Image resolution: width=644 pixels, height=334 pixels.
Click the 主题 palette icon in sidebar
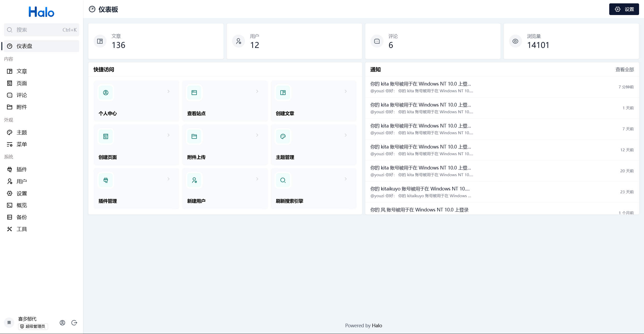point(10,132)
